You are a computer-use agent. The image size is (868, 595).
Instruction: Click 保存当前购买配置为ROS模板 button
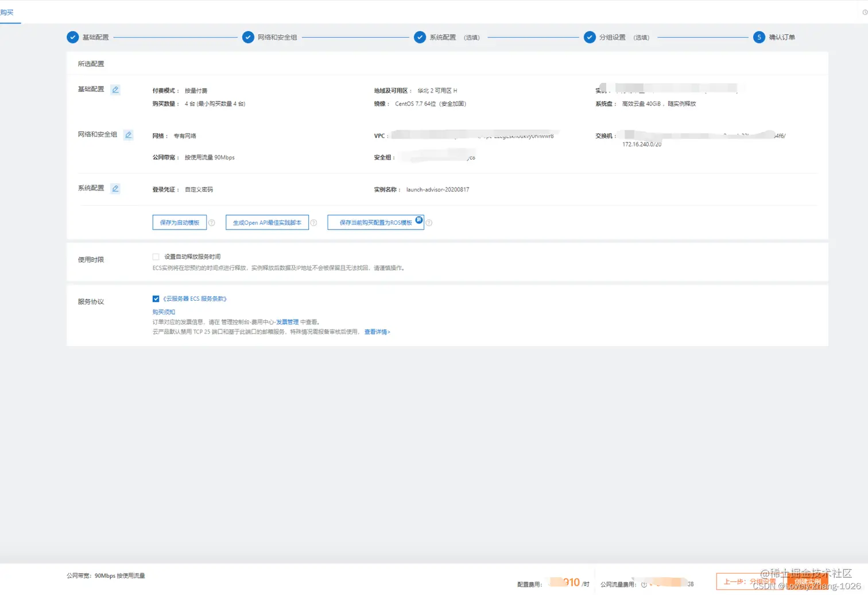point(375,223)
